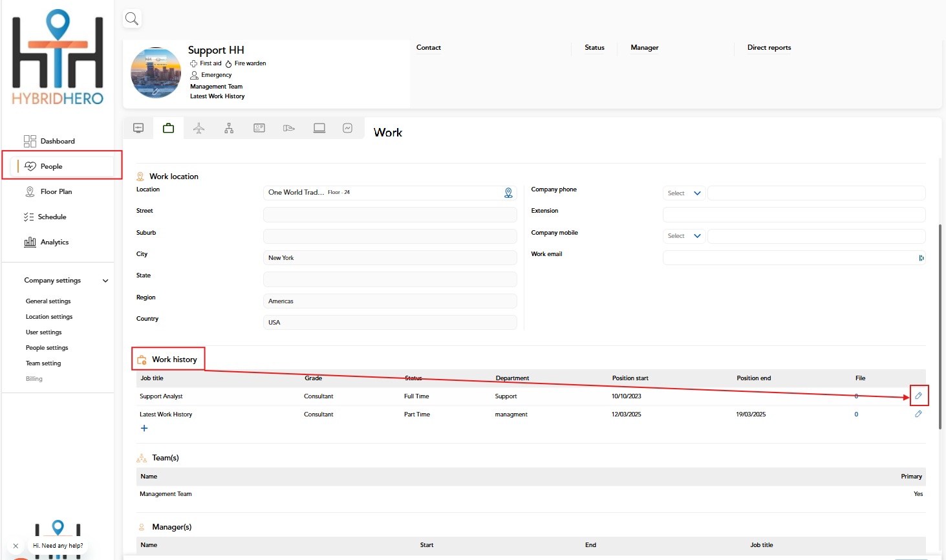Click the search magnifier icon
Image resolution: width=946 pixels, height=560 pixels.
tap(132, 19)
